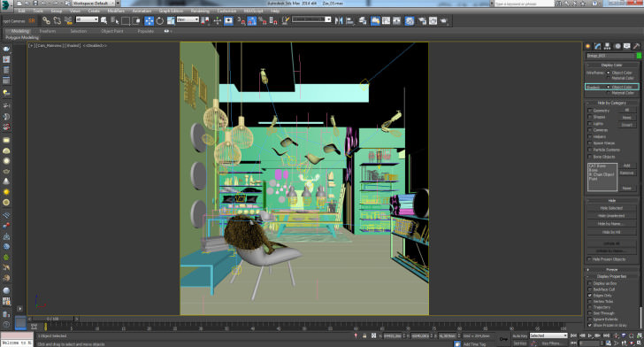Click the Hide Selected button
644x347 pixels.
point(611,208)
